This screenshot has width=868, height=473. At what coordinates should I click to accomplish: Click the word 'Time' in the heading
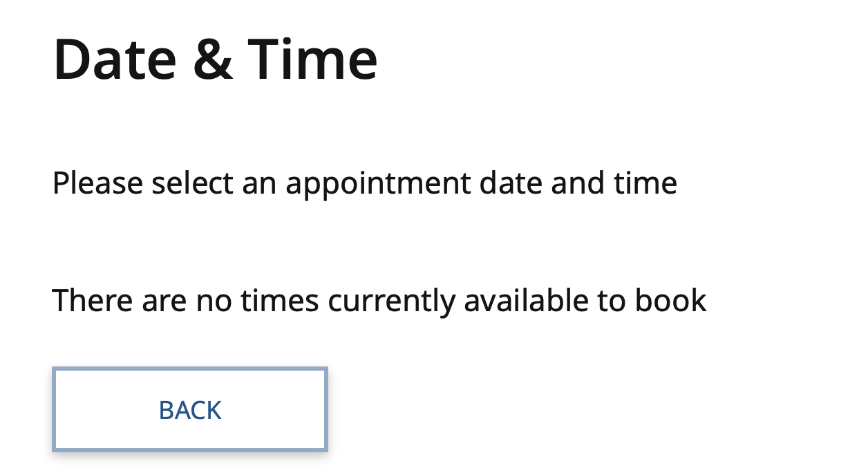tap(312, 59)
